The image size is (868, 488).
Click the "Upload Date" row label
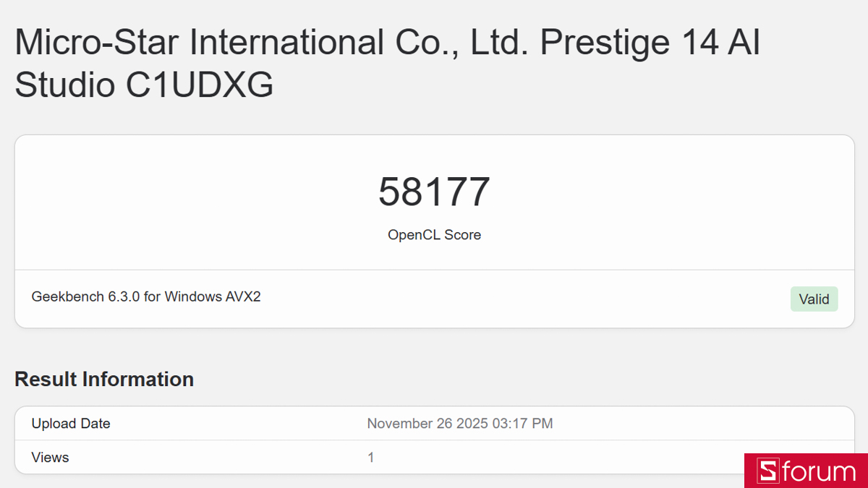[70, 423]
